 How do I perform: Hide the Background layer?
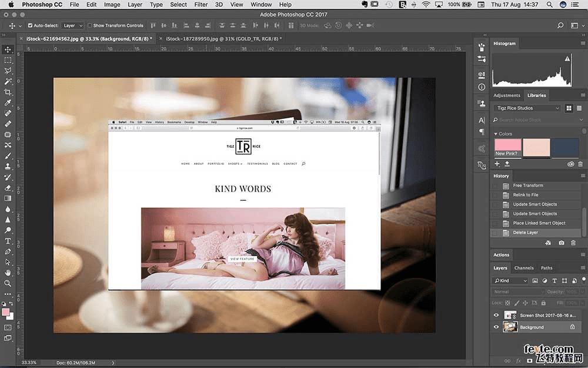(x=496, y=327)
